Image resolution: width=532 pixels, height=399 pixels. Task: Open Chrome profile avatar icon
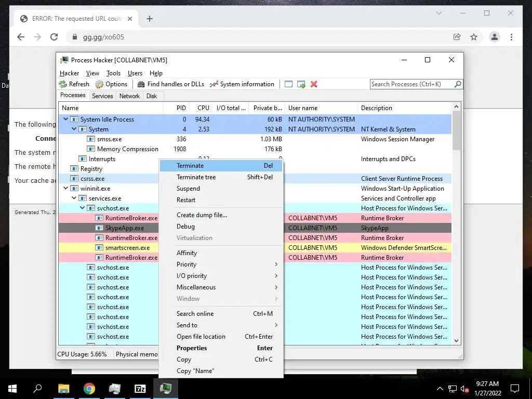[x=495, y=37]
